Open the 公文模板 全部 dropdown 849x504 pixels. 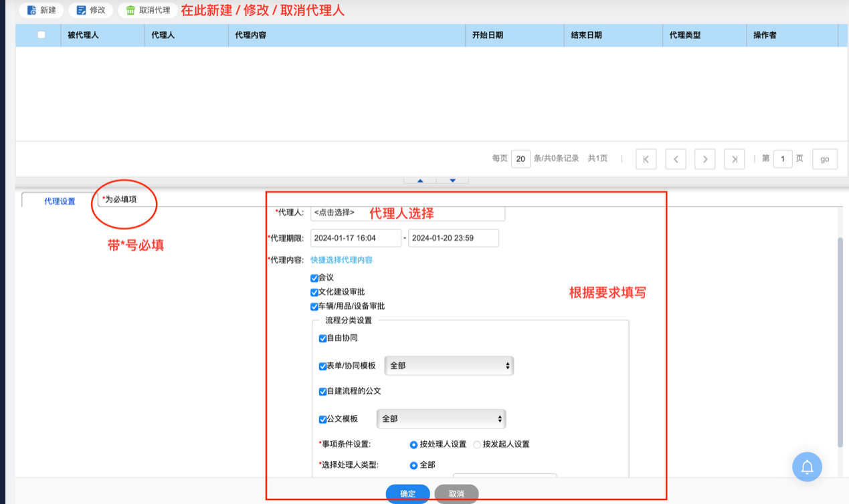coord(440,418)
